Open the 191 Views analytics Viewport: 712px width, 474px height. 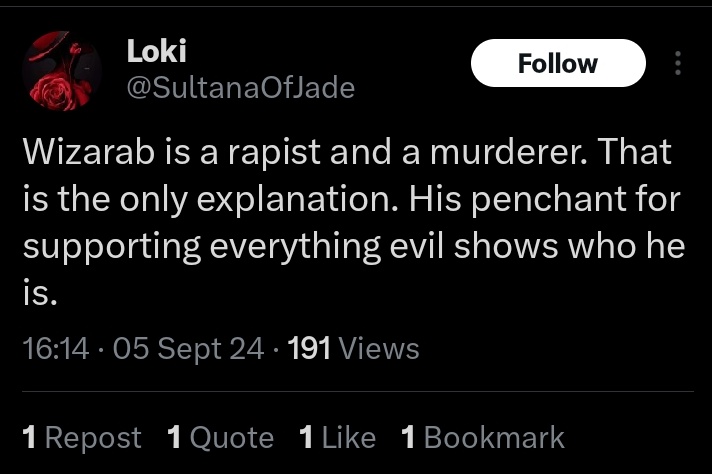pyautogui.click(x=352, y=348)
